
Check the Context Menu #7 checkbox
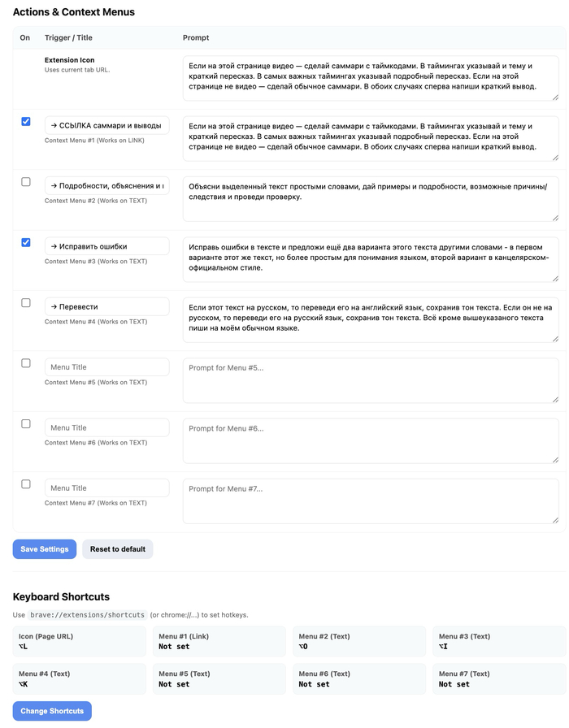point(26,484)
